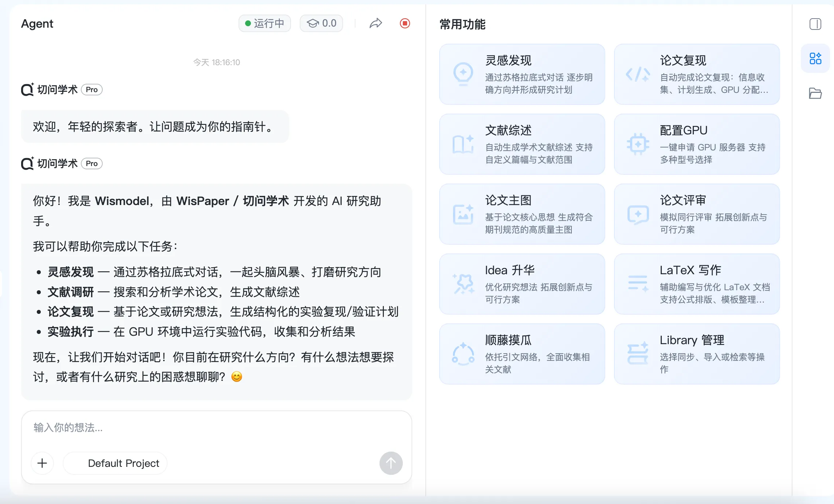Click 辅助编写与优化 LaTeX 文档 text
Image resolution: width=834 pixels, height=504 pixels.
(x=715, y=294)
